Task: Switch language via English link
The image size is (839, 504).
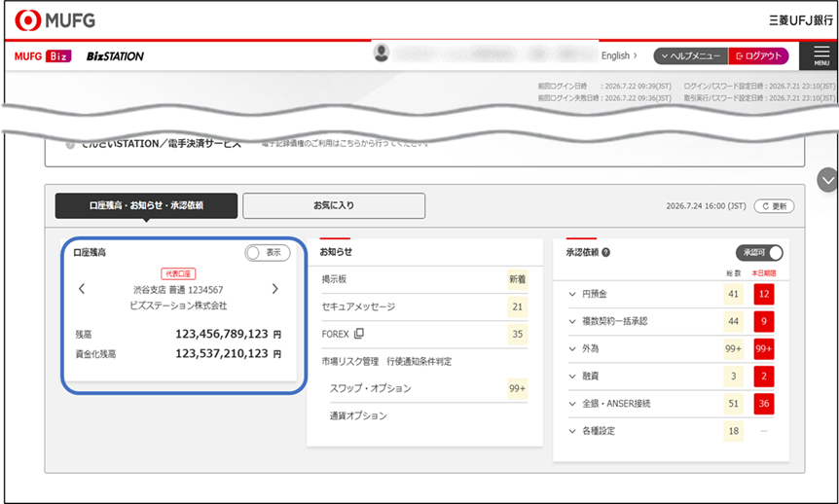Action: [x=619, y=56]
